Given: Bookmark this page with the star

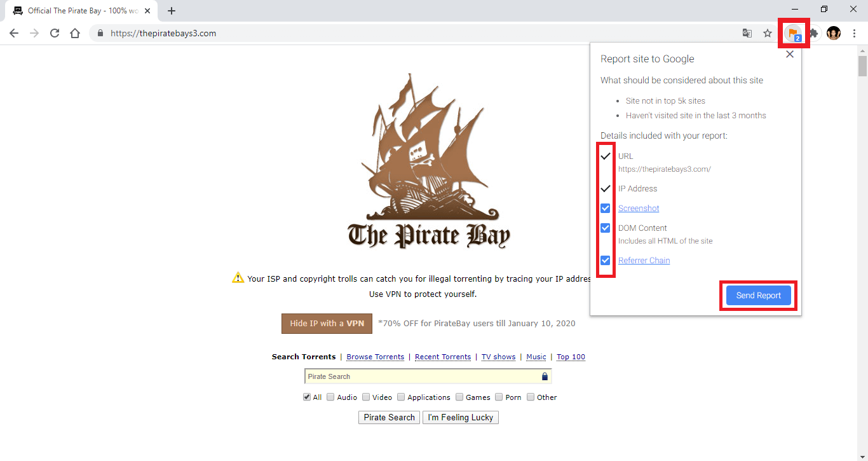Looking at the screenshot, I should tap(768, 33).
